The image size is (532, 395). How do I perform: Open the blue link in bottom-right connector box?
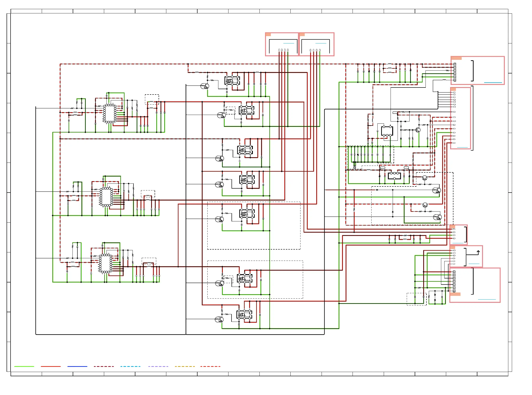[487, 299]
